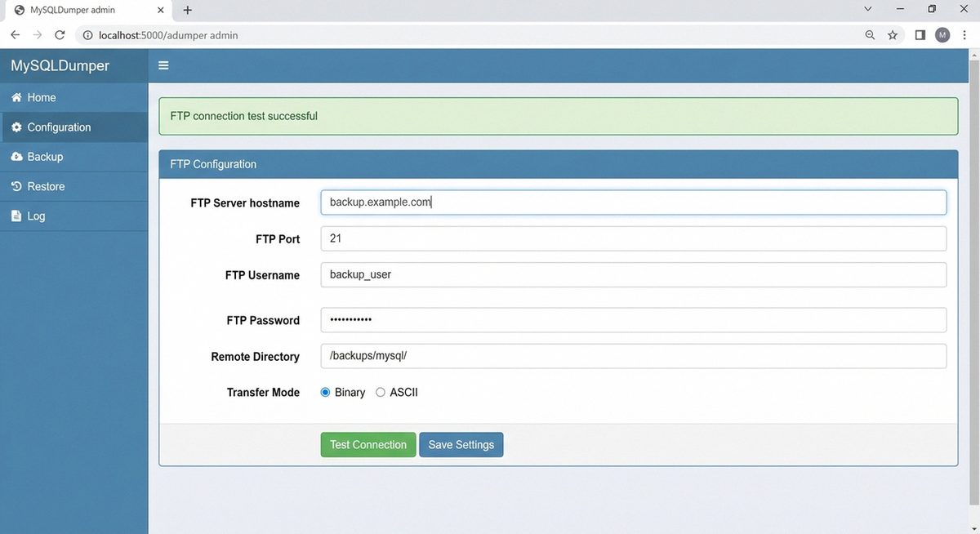Click the FTP Configuration panel heading
Viewport: 980px width, 534px height.
click(x=213, y=164)
